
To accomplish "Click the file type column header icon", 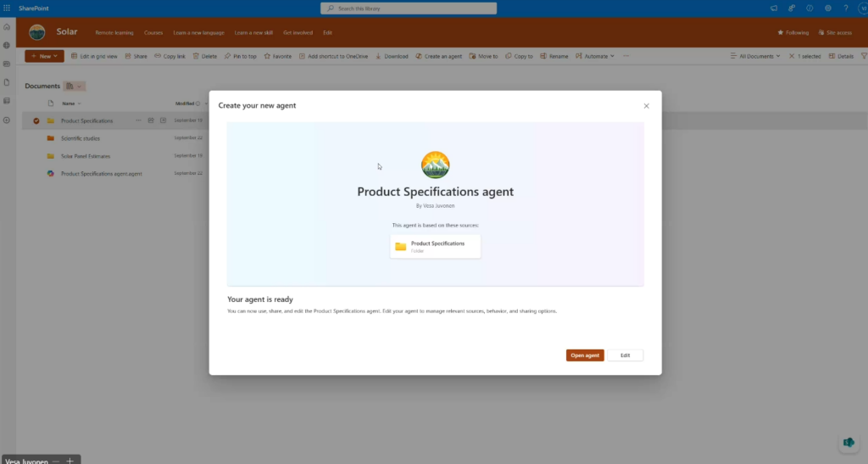I will click(50, 103).
